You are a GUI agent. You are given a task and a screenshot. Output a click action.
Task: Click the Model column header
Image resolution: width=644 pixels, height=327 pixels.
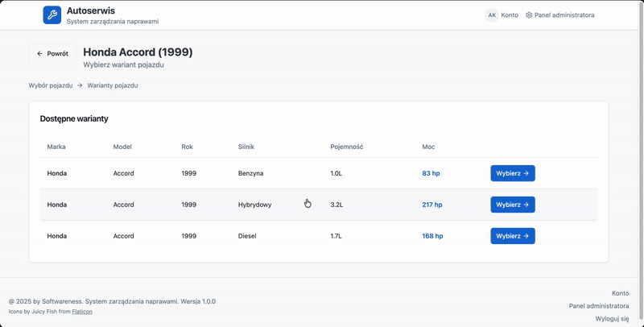pyautogui.click(x=122, y=147)
